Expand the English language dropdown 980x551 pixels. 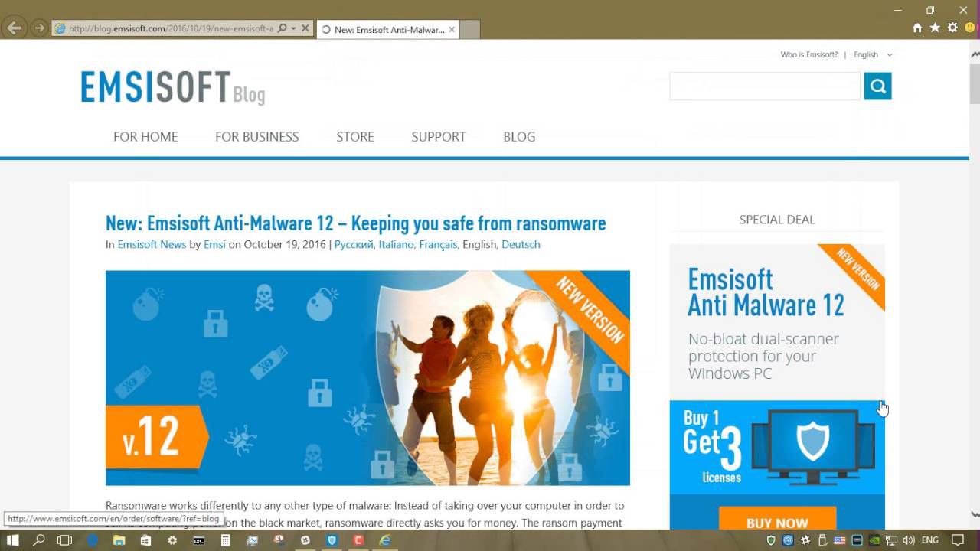click(x=873, y=54)
